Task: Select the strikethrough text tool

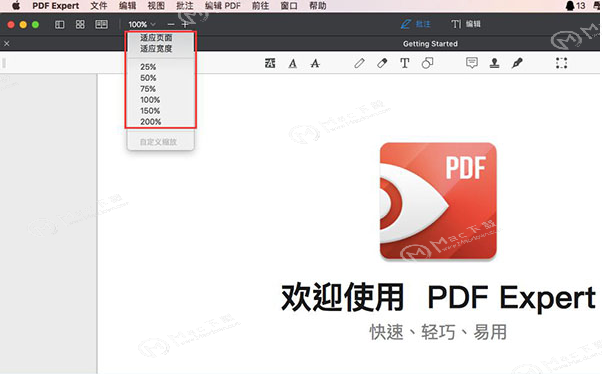Action: point(315,63)
